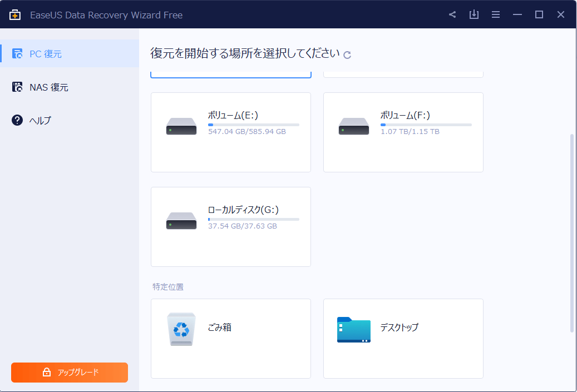Click the 特定位置 section heading
577x392 pixels.
coord(168,287)
